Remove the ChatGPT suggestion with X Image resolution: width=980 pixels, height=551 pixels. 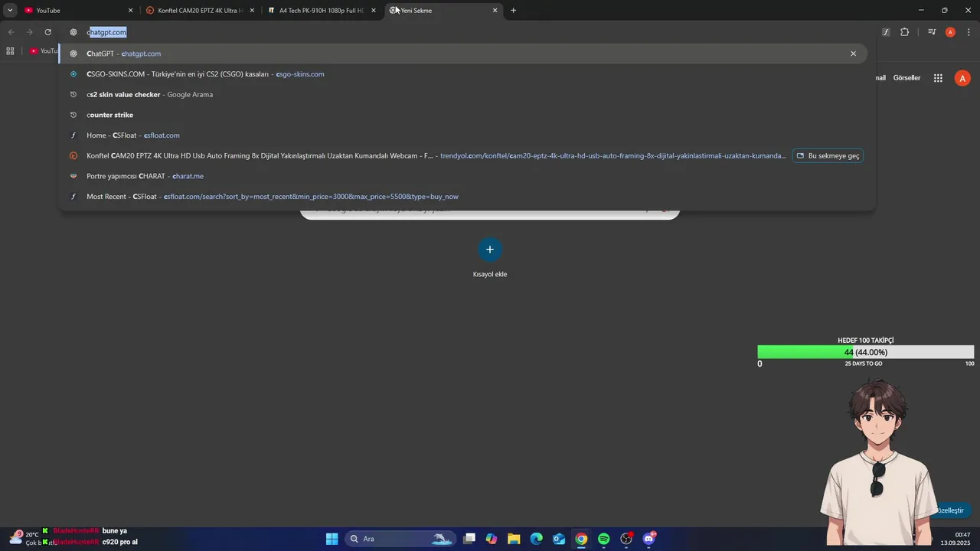(x=853, y=54)
